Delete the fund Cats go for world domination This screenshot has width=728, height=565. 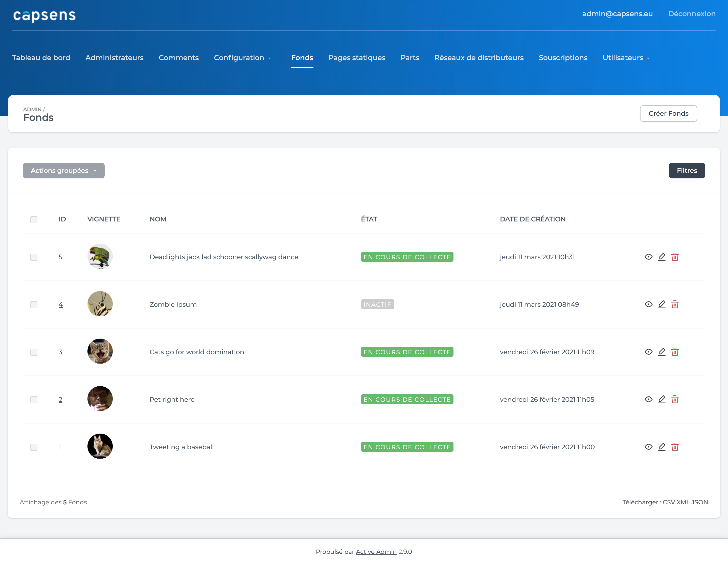click(x=675, y=352)
